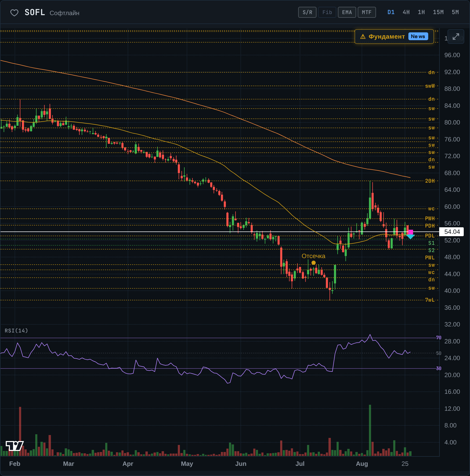Click the 40.00 price axis label
This screenshot has width=470, height=476.
(x=452, y=291)
